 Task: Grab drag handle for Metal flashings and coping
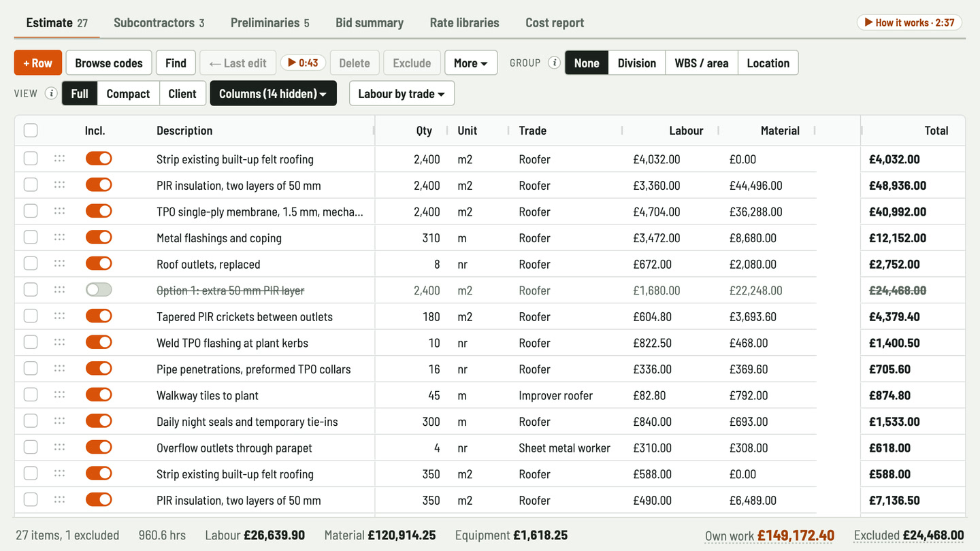click(x=60, y=237)
